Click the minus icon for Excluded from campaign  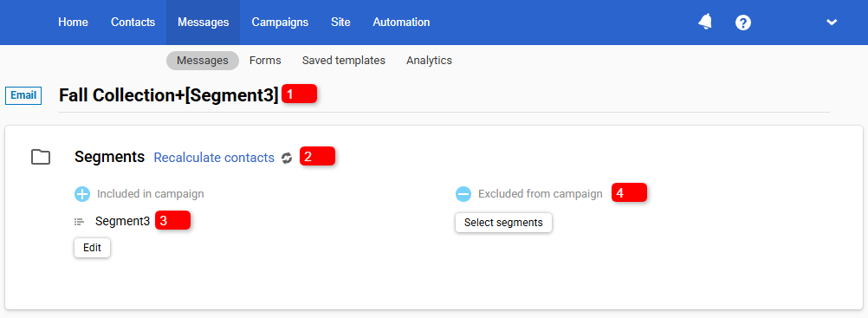click(x=463, y=194)
